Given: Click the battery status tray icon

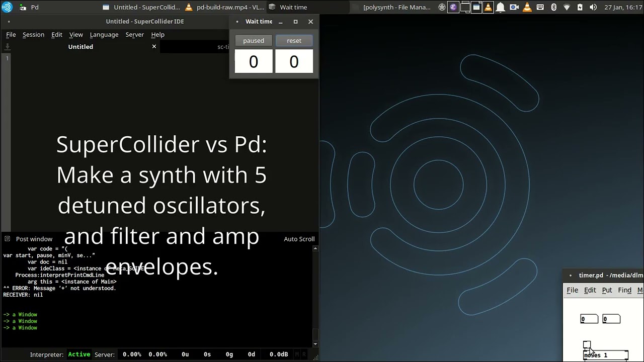Looking at the screenshot, I should point(580,7).
